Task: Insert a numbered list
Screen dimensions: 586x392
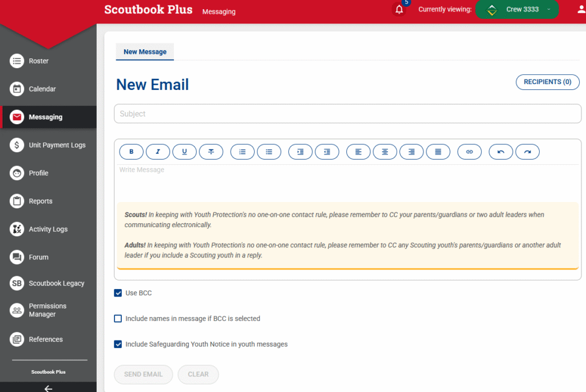Action: click(243, 152)
